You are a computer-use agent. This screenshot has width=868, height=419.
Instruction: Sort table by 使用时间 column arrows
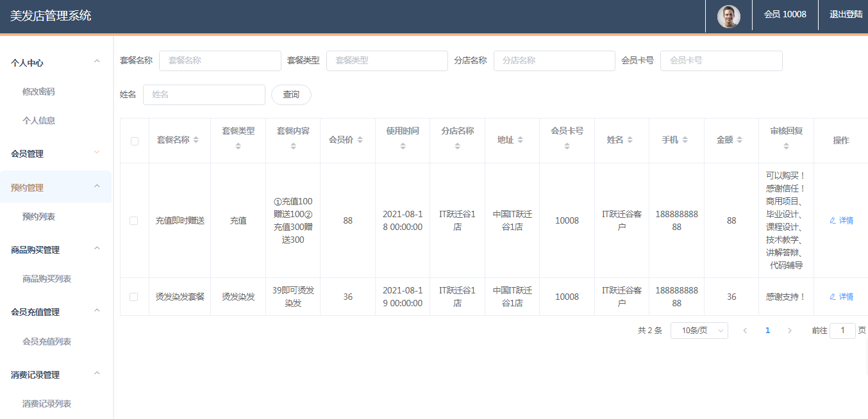pos(403,146)
